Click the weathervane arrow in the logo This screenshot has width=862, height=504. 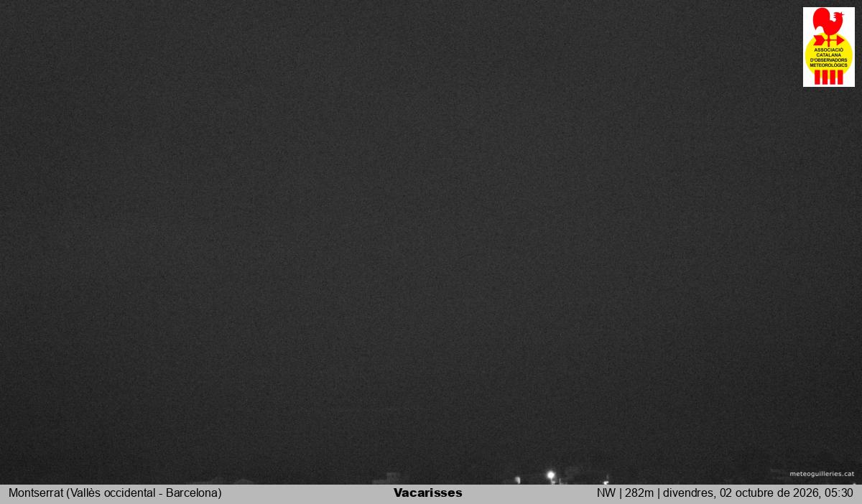click(x=828, y=40)
